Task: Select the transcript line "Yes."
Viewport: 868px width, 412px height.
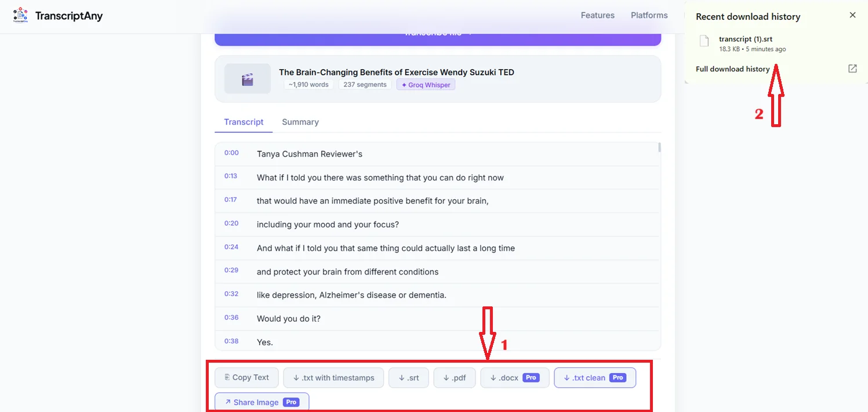Action: (x=265, y=342)
